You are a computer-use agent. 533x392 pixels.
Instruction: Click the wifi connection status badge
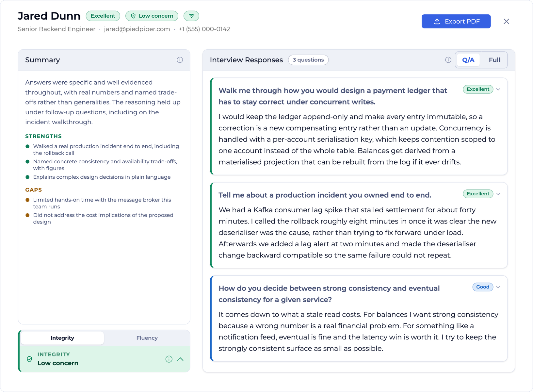pyautogui.click(x=191, y=16)
